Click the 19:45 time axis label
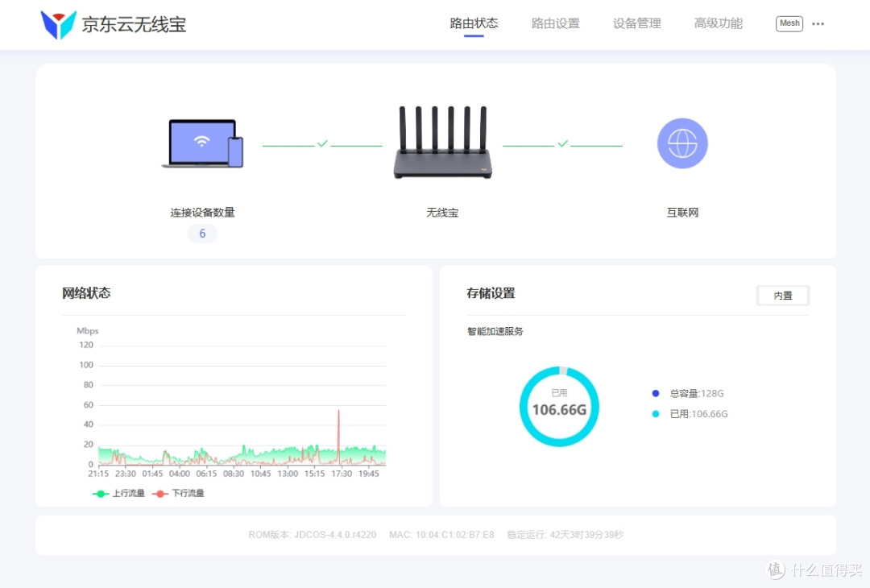 (368, 474)
